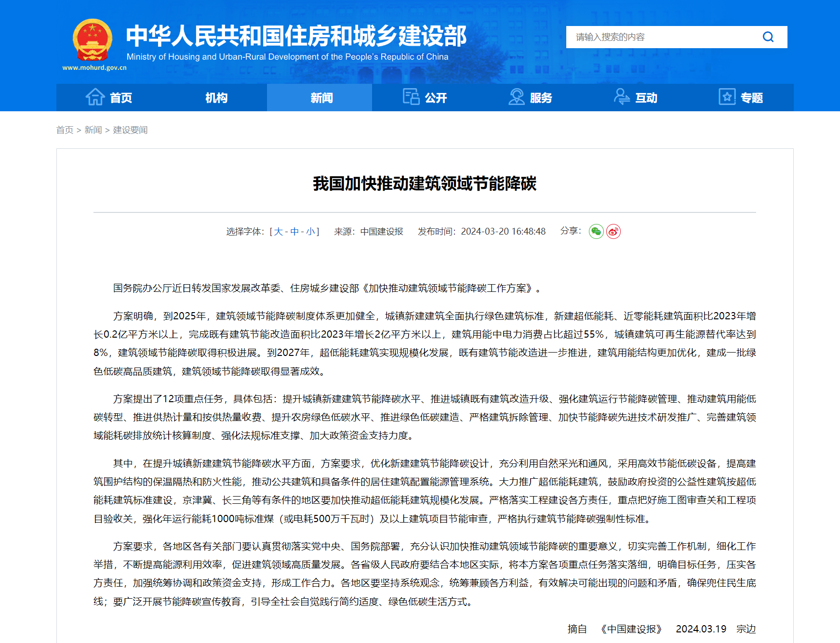The height and width of the screenshot is (643, 840).
Task: Click the paragraph starting 方案要求，各地区
Action: (x=425, y=574)
